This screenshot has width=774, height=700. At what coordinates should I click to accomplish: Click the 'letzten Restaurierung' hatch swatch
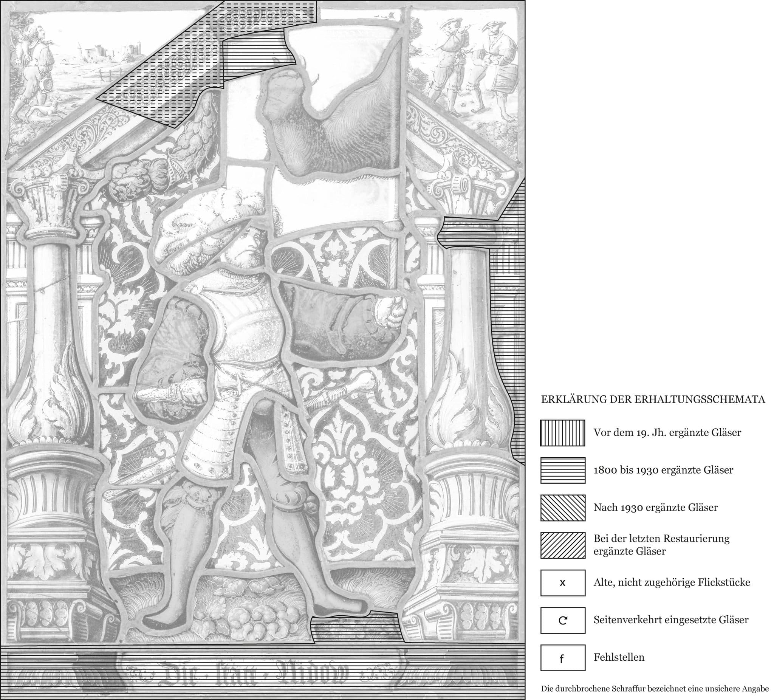(562, 545)
